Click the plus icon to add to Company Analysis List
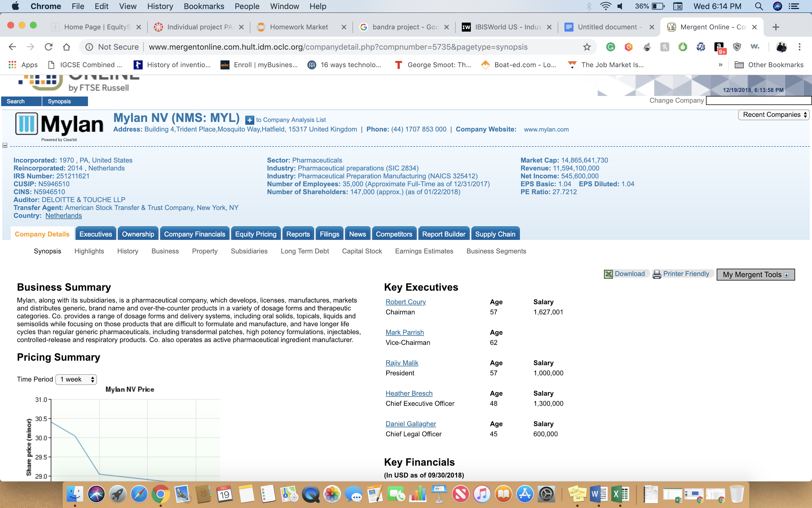 tap(249, 120)
